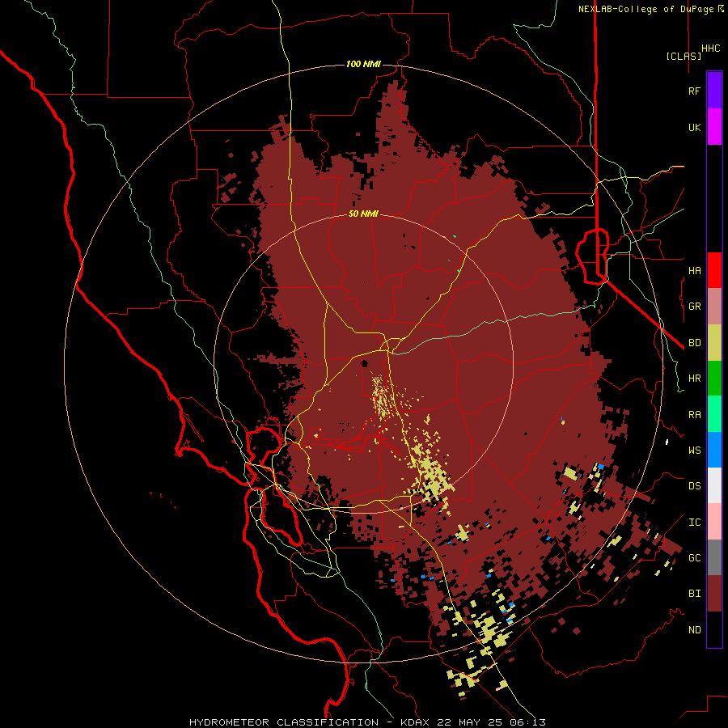Select the light pink IC legend swatch
Image resolution: width=728 pixels, height=728 pixels.
point(714,522)
